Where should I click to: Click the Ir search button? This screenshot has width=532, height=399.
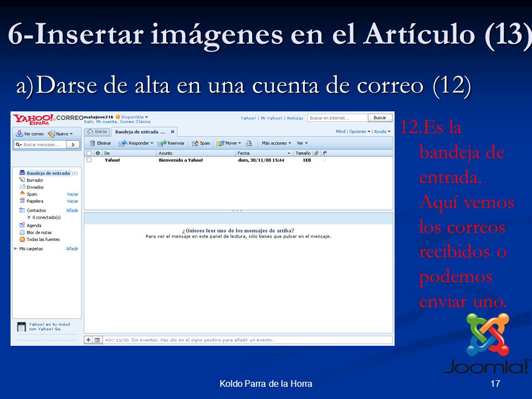pos(73,145)
